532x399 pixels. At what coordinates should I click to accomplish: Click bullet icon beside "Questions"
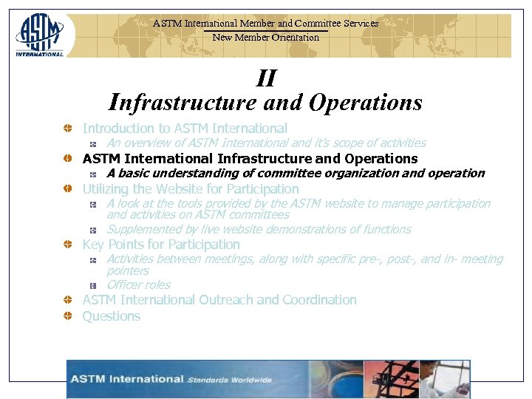68,316
